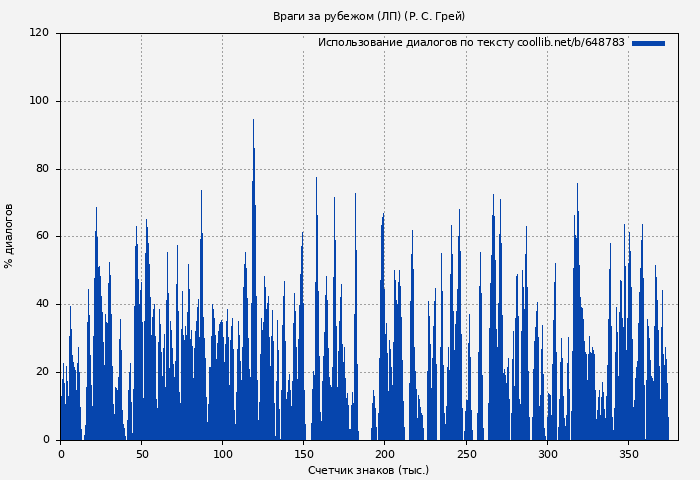
Task: Click the 250 tick on the horizontal axis
Action: (466, 454)
